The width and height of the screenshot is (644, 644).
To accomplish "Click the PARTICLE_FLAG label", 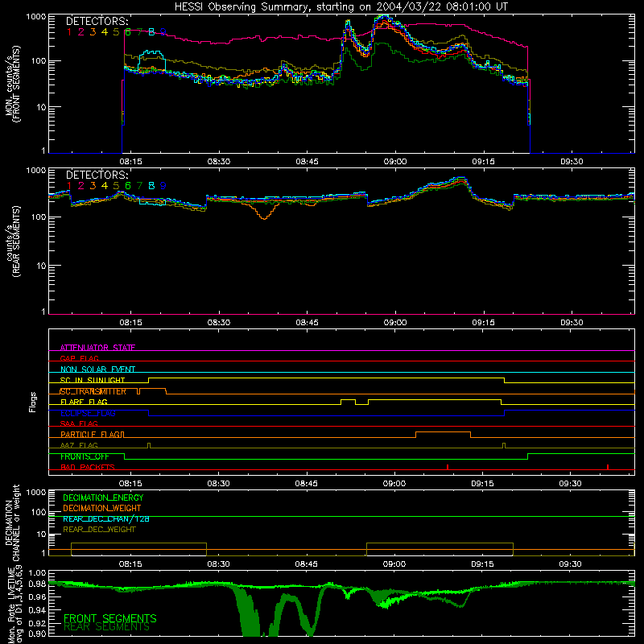I will click(x=90, y=435).
